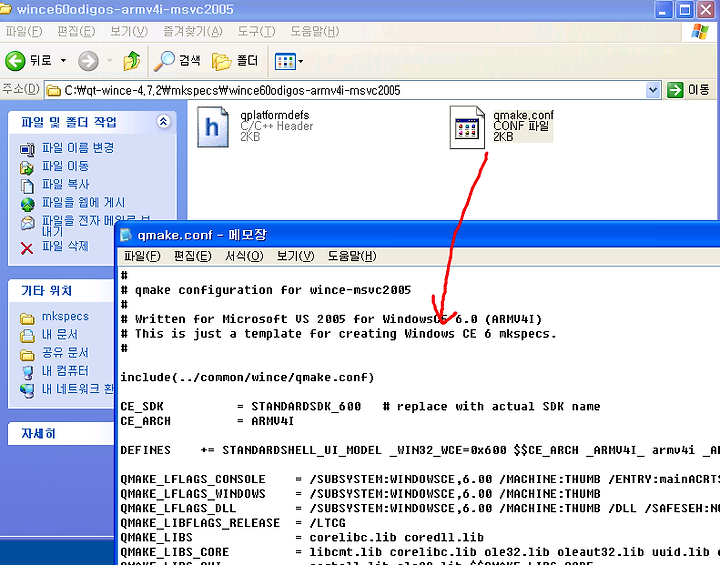This screenshot has width=720, height=565.
Task: Click the email envelope icon
Action: pos(28,223)
